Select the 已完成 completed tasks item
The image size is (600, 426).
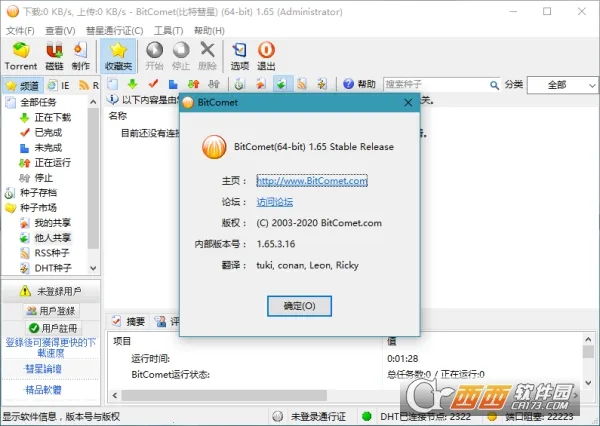tap(47, 132)
